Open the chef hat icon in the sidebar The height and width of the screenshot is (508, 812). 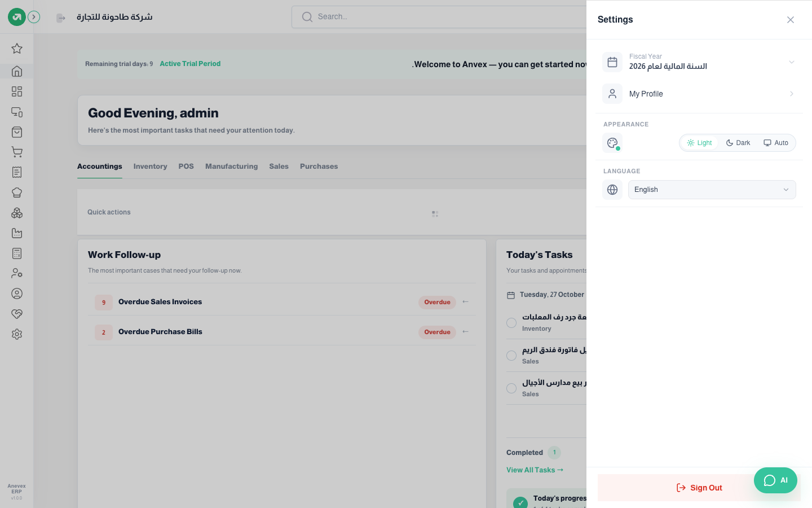click(17, 192)
